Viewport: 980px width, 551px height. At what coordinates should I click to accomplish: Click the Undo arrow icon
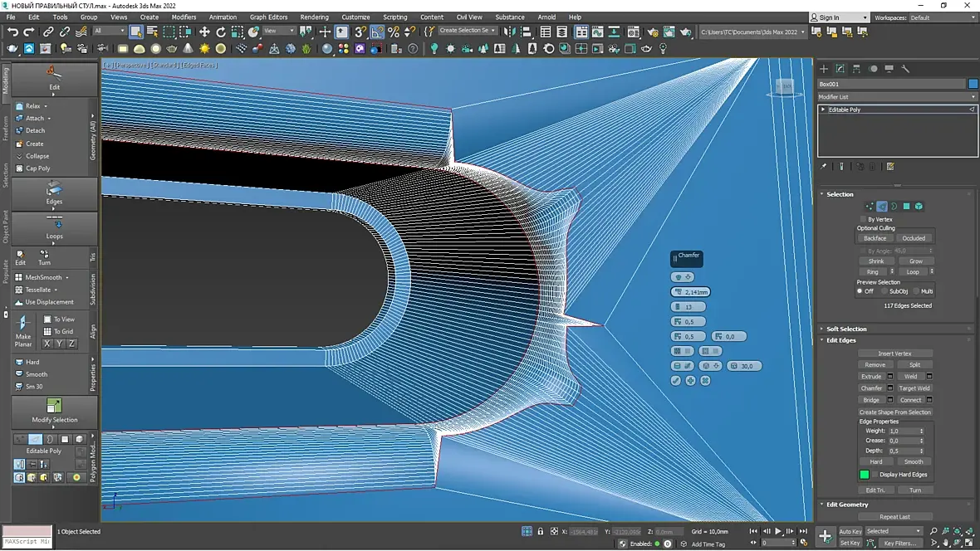(12, 32)
